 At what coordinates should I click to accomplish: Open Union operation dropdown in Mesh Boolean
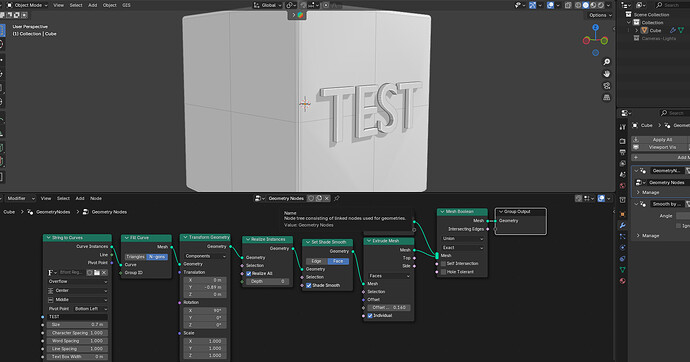(x=462, y=238)
